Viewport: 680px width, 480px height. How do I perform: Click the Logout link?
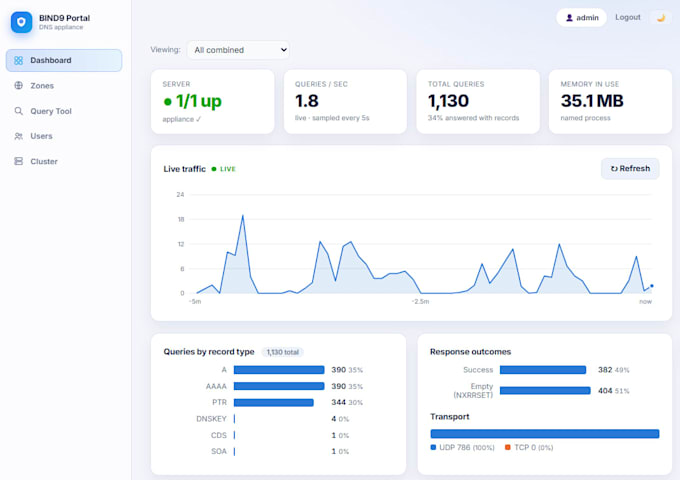[x=628, y=17]
